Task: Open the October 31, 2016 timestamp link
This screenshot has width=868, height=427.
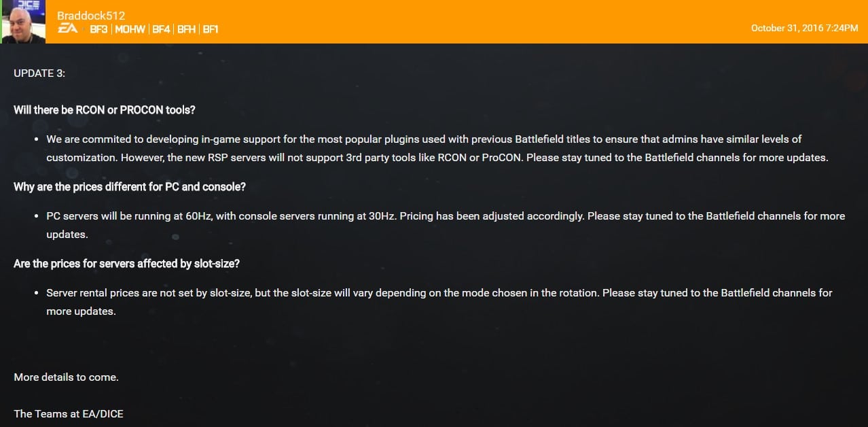Action: pos(804,28)
